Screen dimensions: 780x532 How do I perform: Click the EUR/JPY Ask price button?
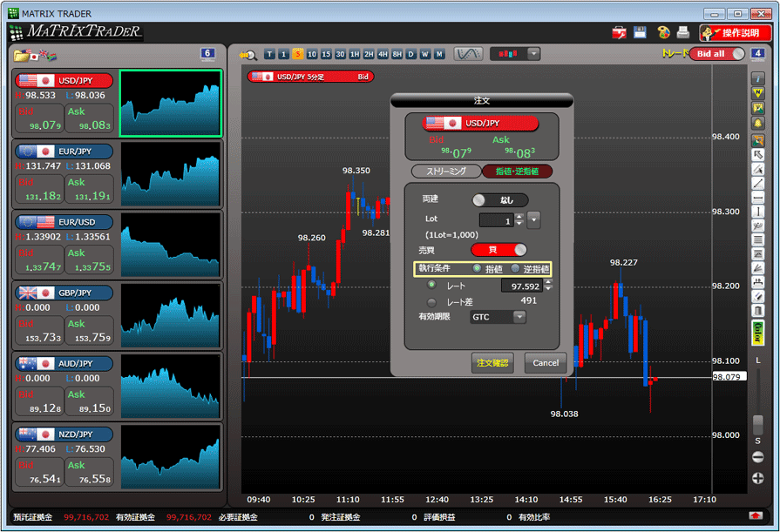(x=90, y=189)
